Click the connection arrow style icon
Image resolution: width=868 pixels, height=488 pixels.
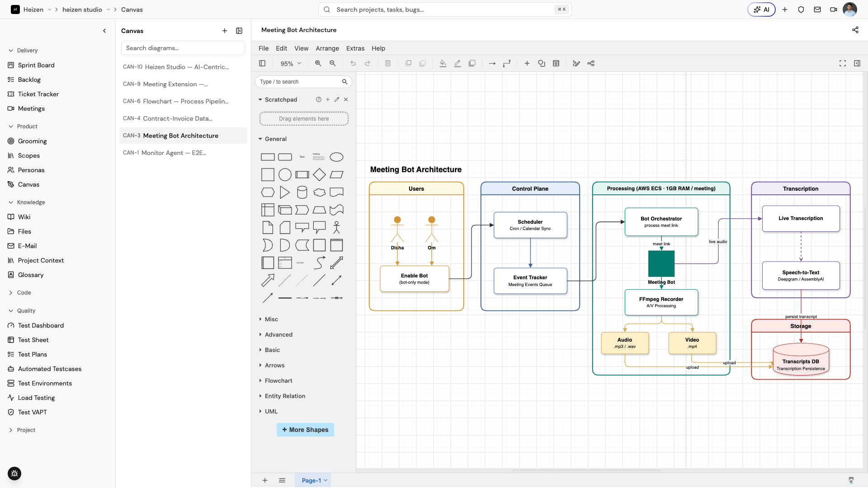(492, 64)
